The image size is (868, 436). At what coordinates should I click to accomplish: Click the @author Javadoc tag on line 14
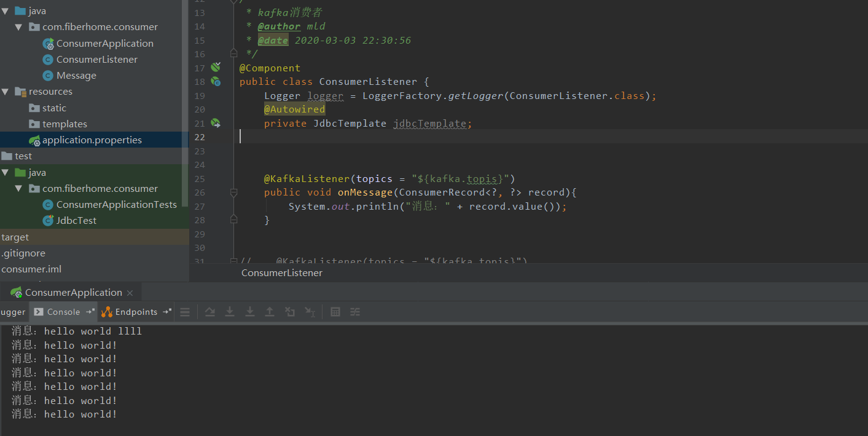(x=279, y=26)
